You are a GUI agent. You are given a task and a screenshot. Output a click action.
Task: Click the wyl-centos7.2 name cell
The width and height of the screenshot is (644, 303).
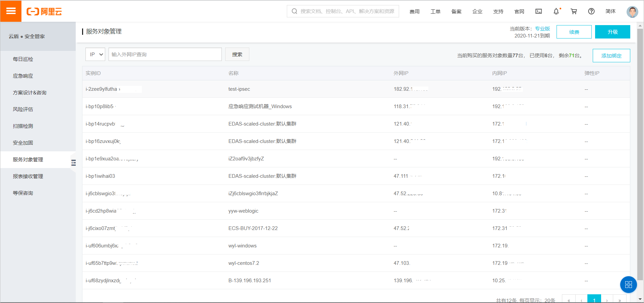(x=244, y=263)
